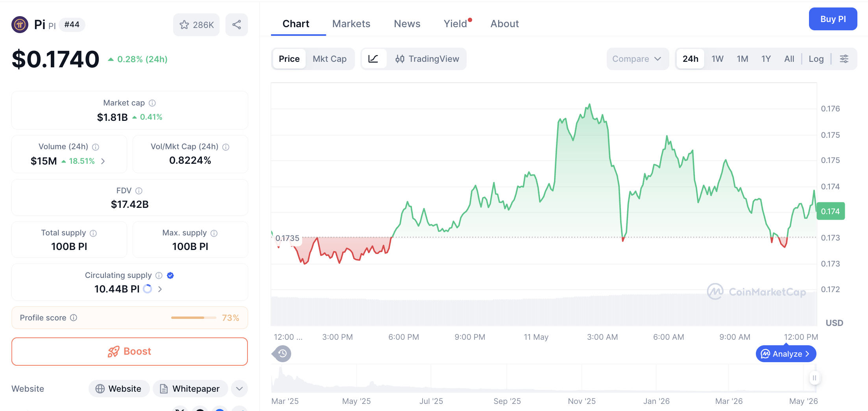Viewport: 868px width, 411px height.
Task: Select the 24h time range
Action: pyautogui.click(x=691, y=59)
